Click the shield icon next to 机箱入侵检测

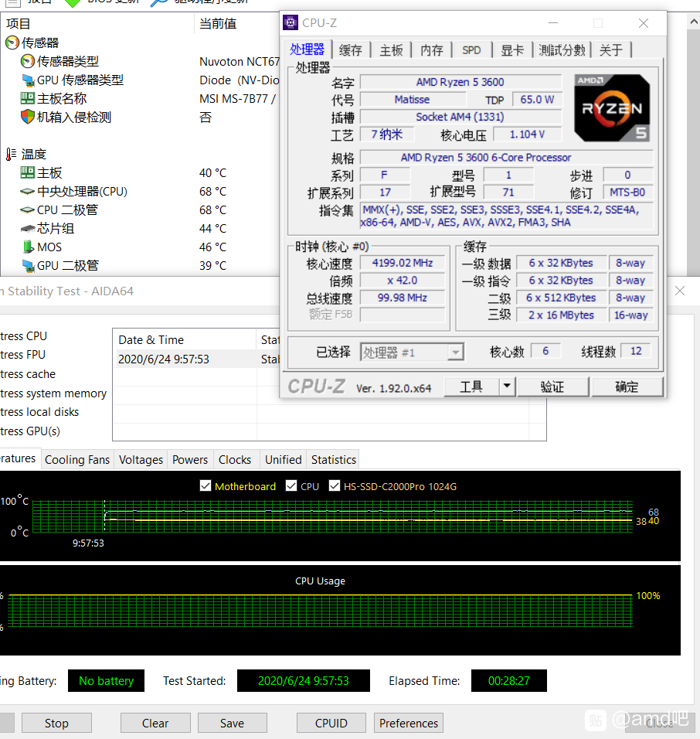[x=28, y=117]
